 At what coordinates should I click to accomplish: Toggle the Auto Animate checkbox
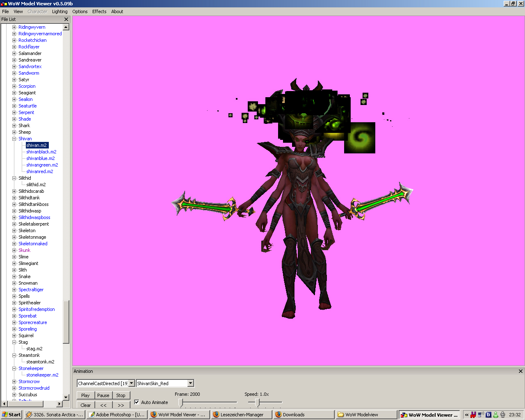click(x=137, y=402)
